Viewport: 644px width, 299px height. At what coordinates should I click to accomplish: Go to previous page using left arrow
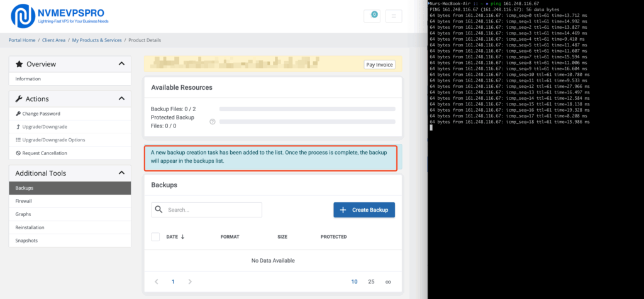157,282
